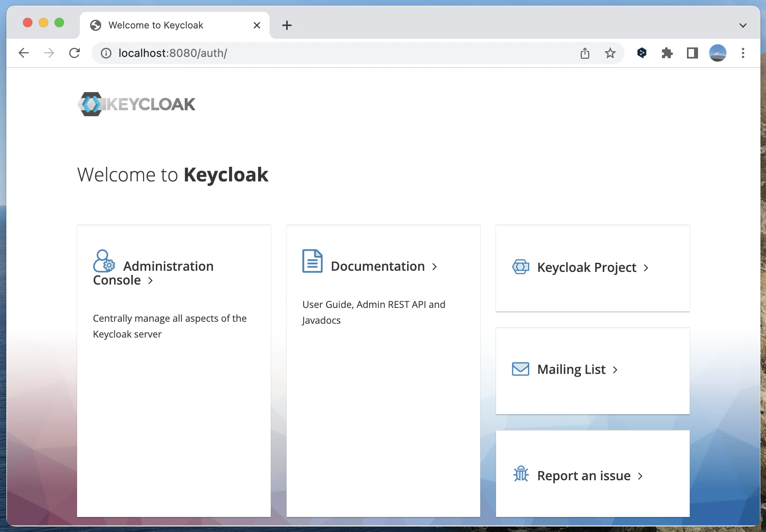Image resolution: width=766 pixels, height=532 pixels.
Task: View site information for localhost
Action: [x=106, y=53]
